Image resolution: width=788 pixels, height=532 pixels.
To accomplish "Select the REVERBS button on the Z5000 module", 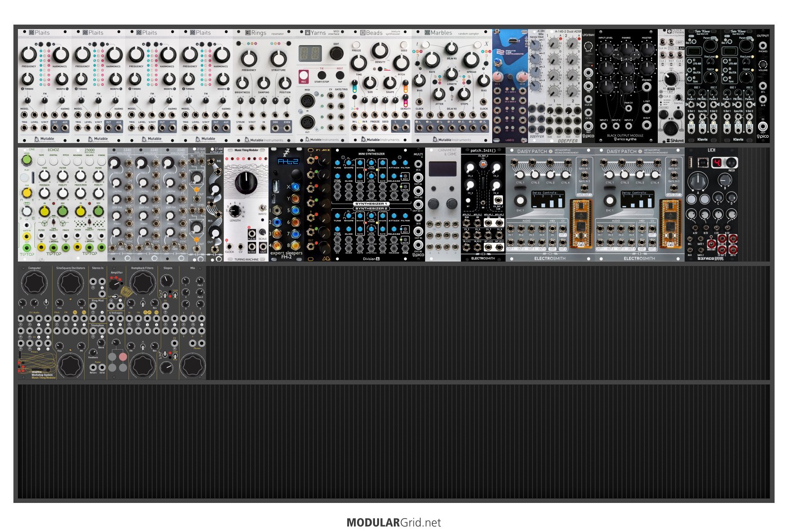I will click(77, 161).
